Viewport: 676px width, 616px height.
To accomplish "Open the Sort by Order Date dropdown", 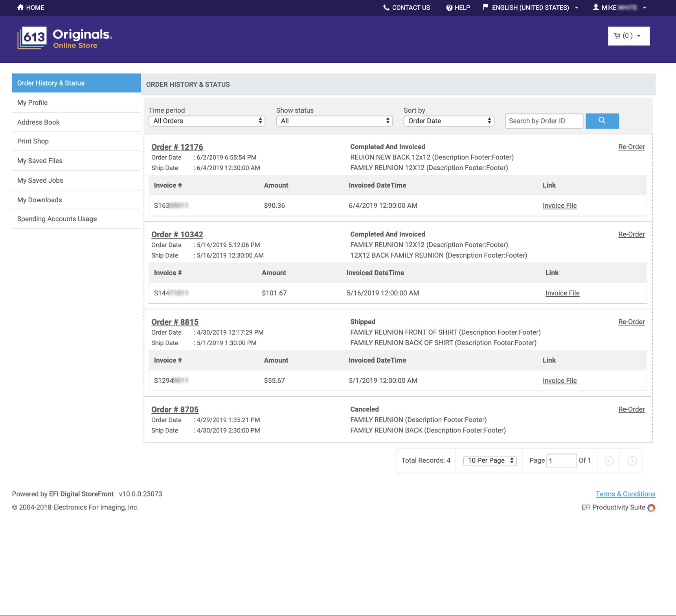I will 448,121.
